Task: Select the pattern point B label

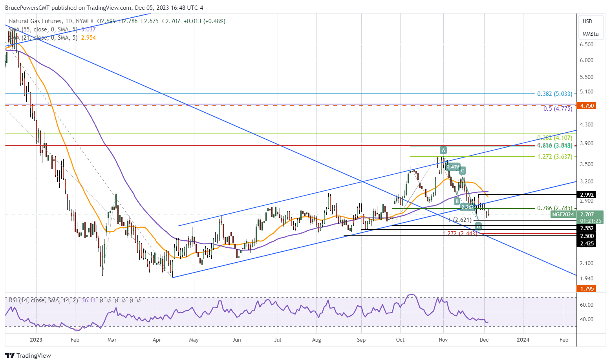Action: 457,201
